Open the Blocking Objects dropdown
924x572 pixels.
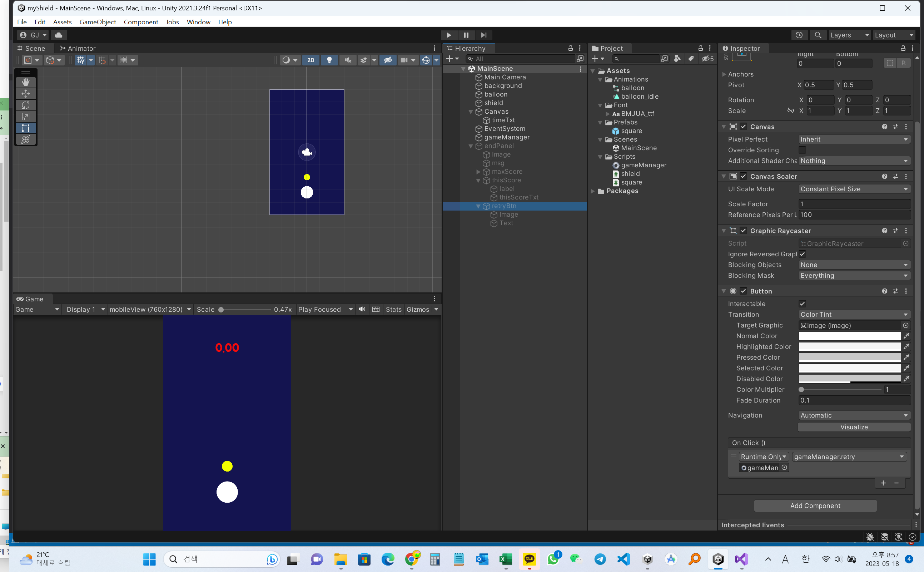tap(854, 265)
